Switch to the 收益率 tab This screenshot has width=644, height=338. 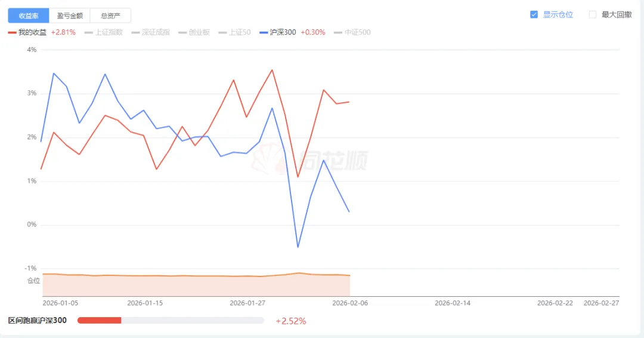(29, 16)
